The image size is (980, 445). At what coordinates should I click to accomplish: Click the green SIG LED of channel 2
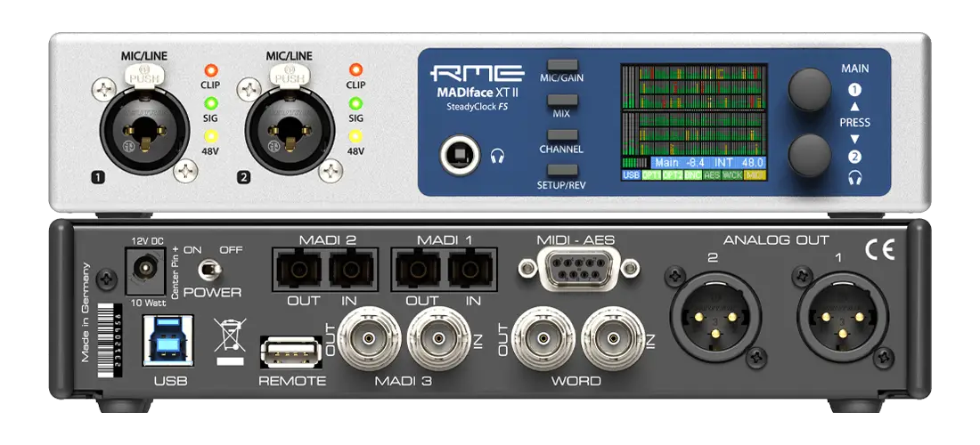(x=355, y=103)
